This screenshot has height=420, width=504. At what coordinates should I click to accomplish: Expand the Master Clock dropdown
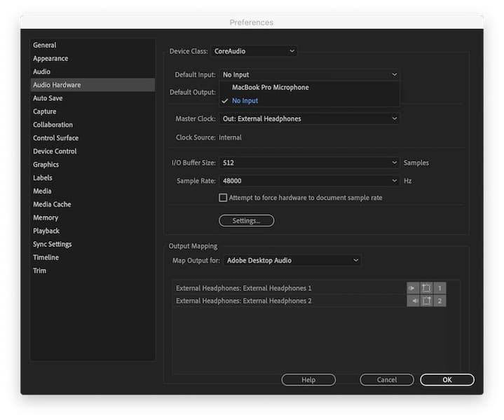click(309, 119)
